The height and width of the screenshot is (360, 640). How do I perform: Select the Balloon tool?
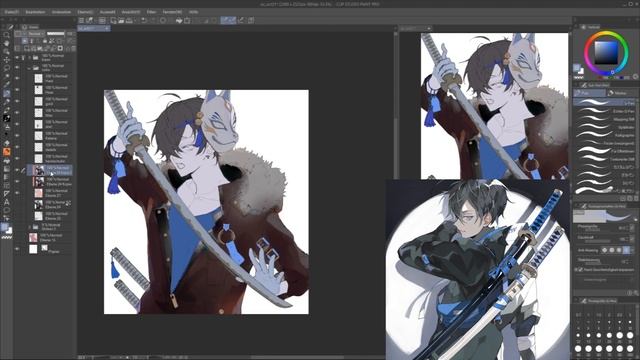coord(7,210)
